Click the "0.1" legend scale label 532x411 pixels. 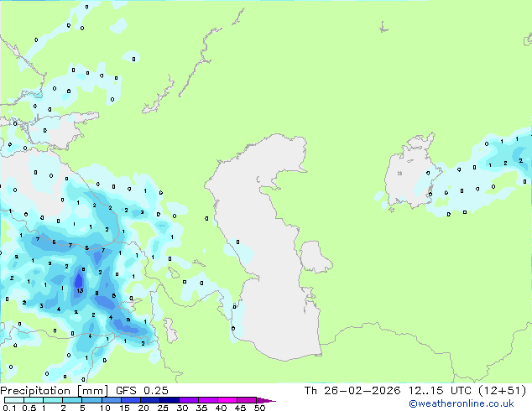[x=9, y=408]
